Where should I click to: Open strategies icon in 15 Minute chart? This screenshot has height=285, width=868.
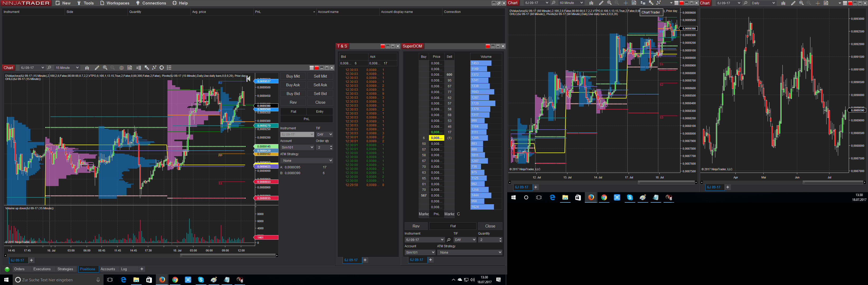click(154, 68)
